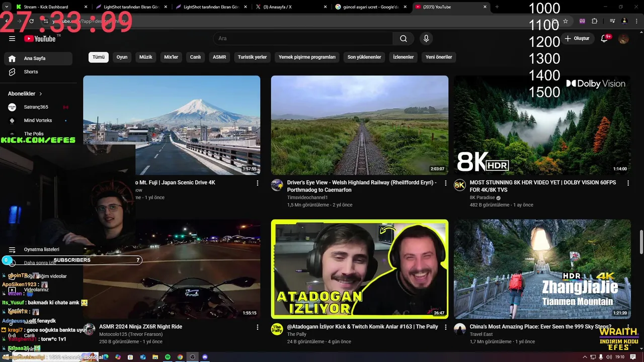Screen dimensions: 644x362
Task: Play the Mt. Fuji Japan Scenic Drive thumbnail
Action: [172, 125]
